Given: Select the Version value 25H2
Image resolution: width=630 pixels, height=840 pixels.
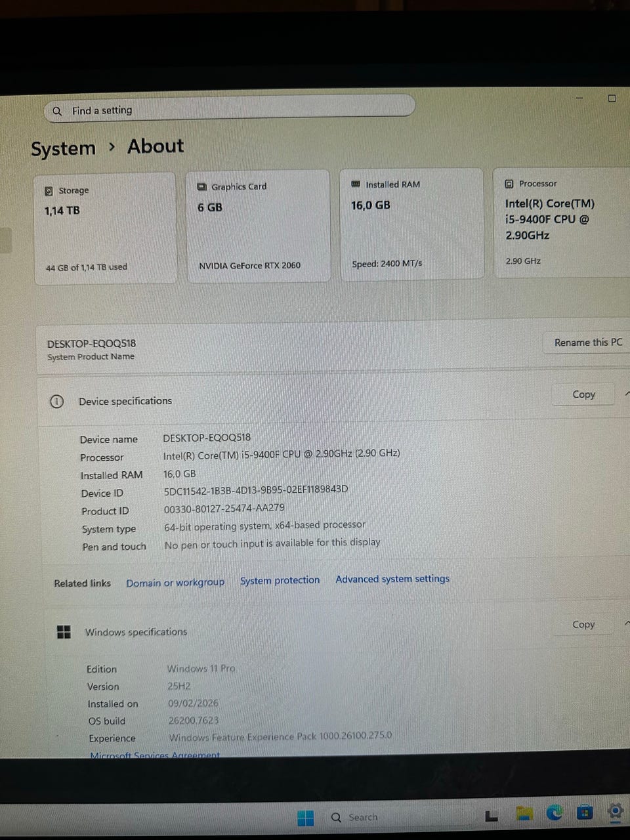Looking at the screenshot, I should [x=179, y=686].
